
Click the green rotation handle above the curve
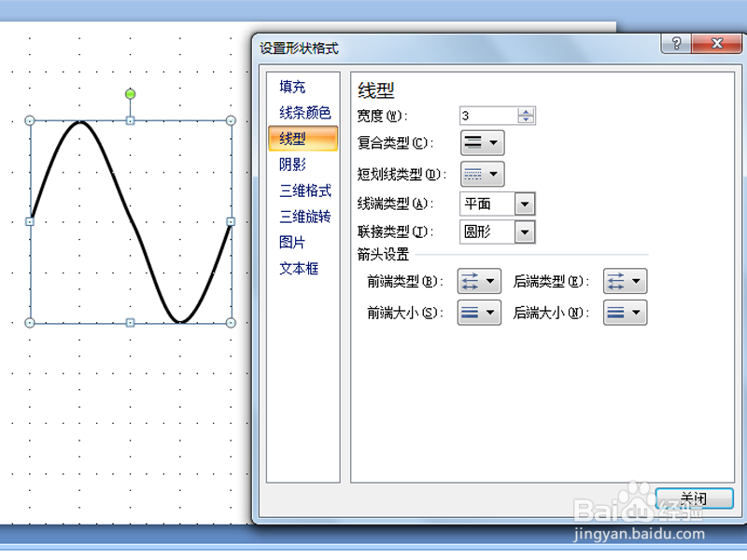[130, 93]
